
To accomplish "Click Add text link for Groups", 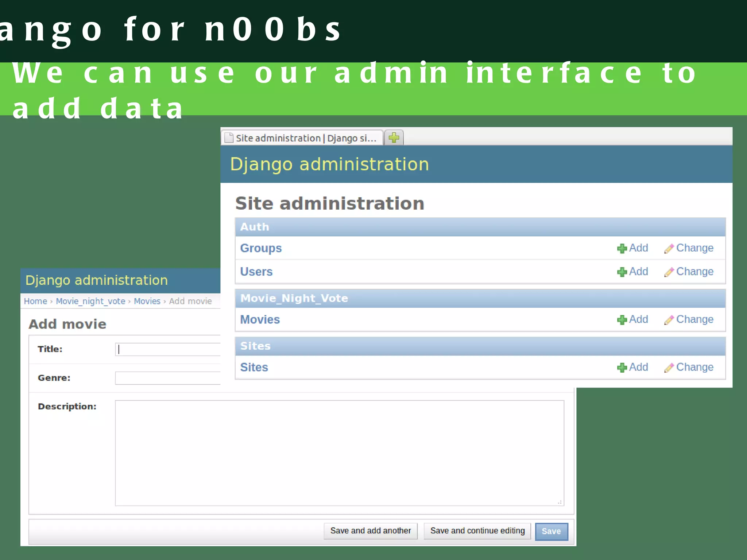I will click(638, 248).
